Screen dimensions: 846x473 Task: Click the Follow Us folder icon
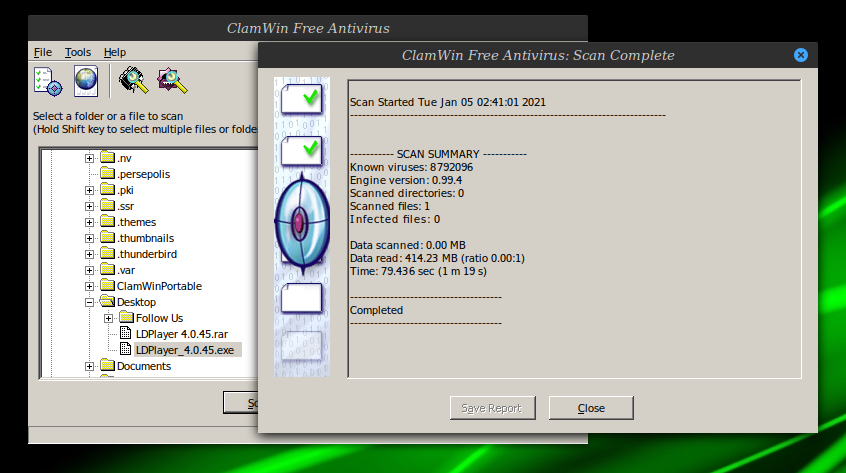[x=127, y=317]
